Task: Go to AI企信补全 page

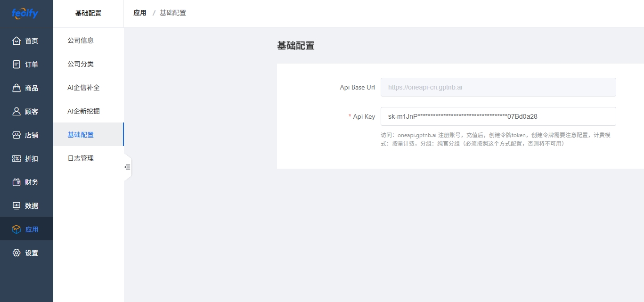Action: click(x=83, y=88)
